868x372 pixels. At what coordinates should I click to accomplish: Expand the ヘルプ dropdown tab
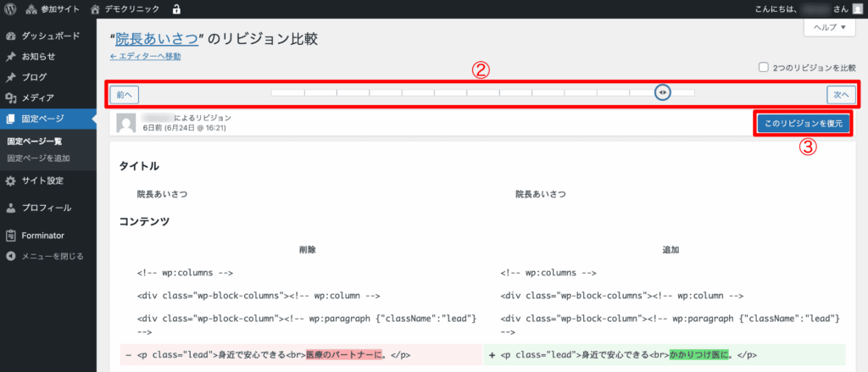[829, 27]
